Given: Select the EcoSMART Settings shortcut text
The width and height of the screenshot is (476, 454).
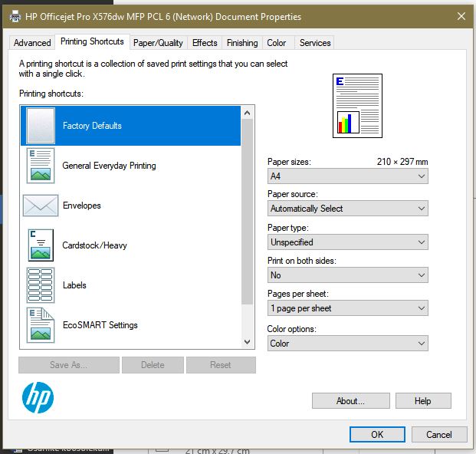Looking at the screenshot, I should pos(100,325).
